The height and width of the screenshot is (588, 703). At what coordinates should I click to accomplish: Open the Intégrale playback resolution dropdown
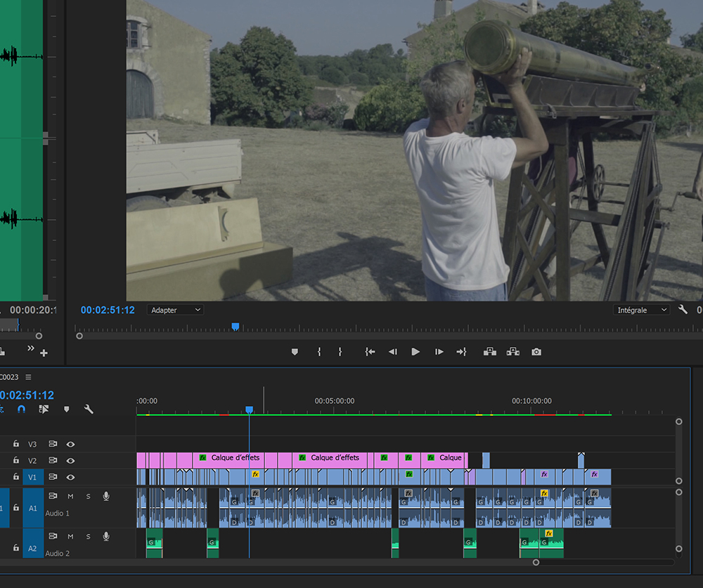pos(642,310)
